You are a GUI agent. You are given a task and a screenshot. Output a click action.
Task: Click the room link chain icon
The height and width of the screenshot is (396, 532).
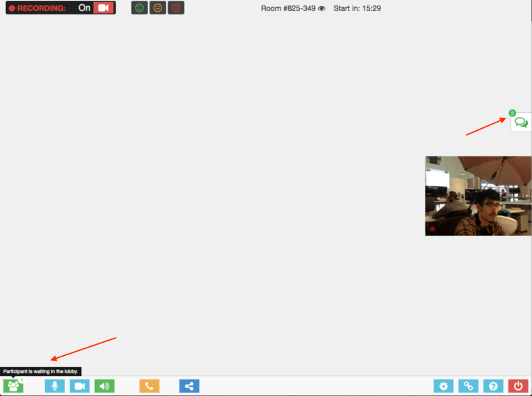[x=468, y=386]
